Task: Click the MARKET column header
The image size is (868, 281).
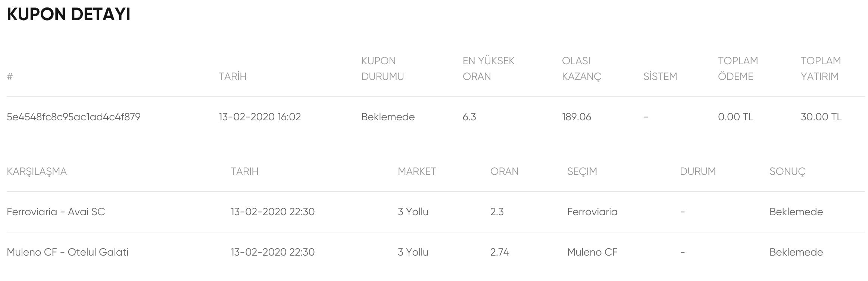Action: [417, 171]
